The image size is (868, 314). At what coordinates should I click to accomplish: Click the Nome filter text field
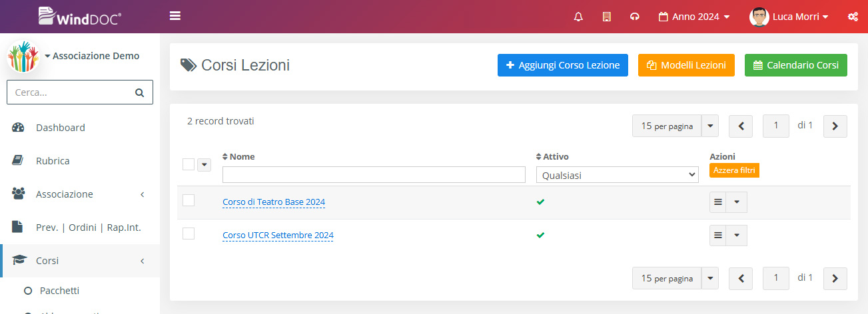(x=374, y=175)
